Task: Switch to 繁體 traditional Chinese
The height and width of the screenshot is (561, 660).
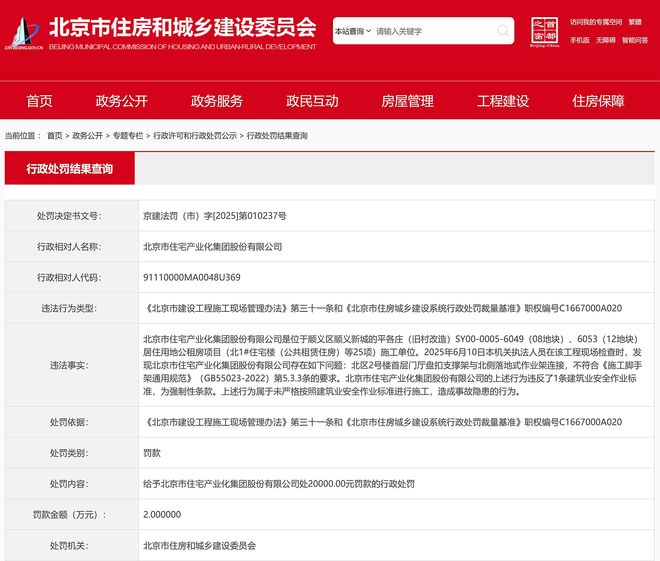Action: pos(635,22)
